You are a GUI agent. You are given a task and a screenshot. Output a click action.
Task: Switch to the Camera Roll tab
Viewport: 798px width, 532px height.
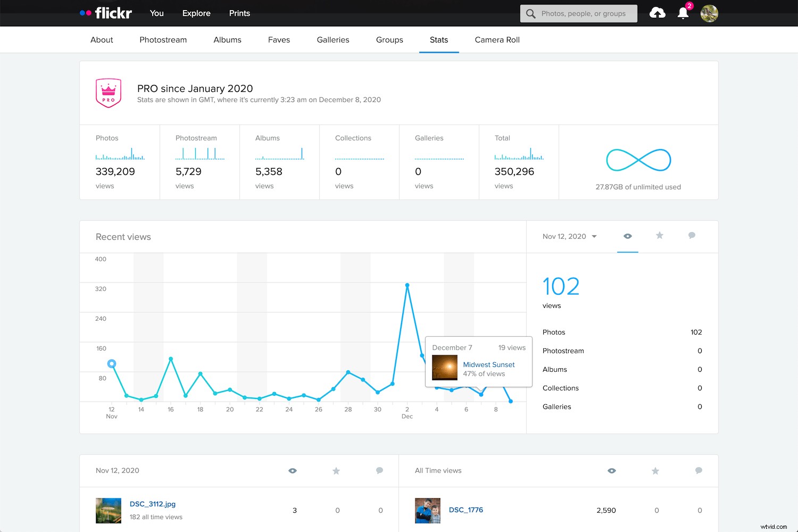click(496, 39)
